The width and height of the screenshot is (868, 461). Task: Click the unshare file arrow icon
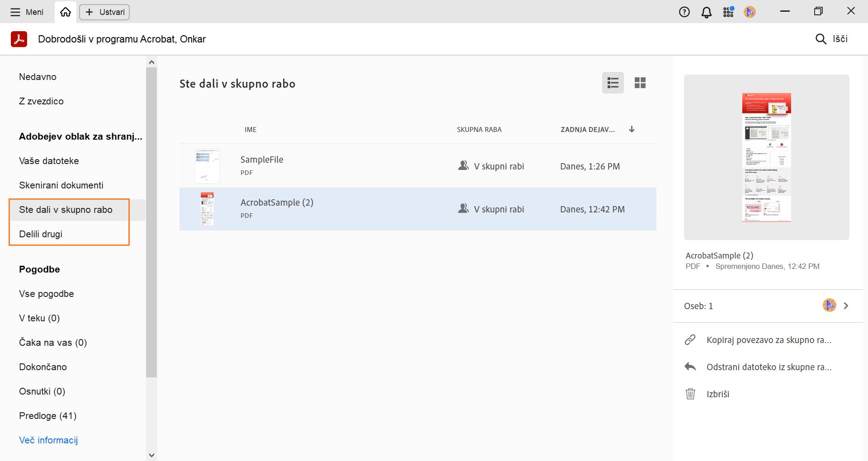(x=690, y=367)
